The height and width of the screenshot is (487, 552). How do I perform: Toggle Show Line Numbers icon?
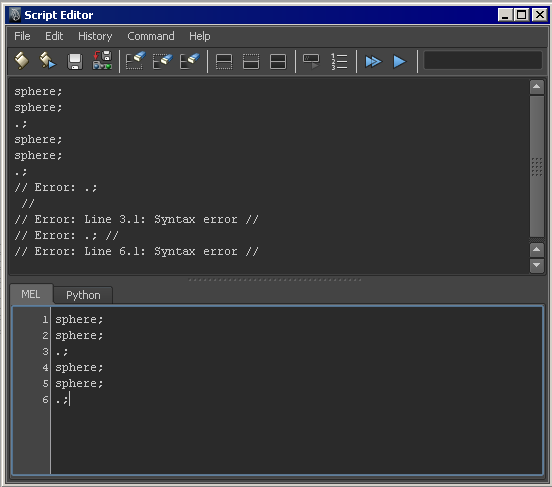pos(339,62)
